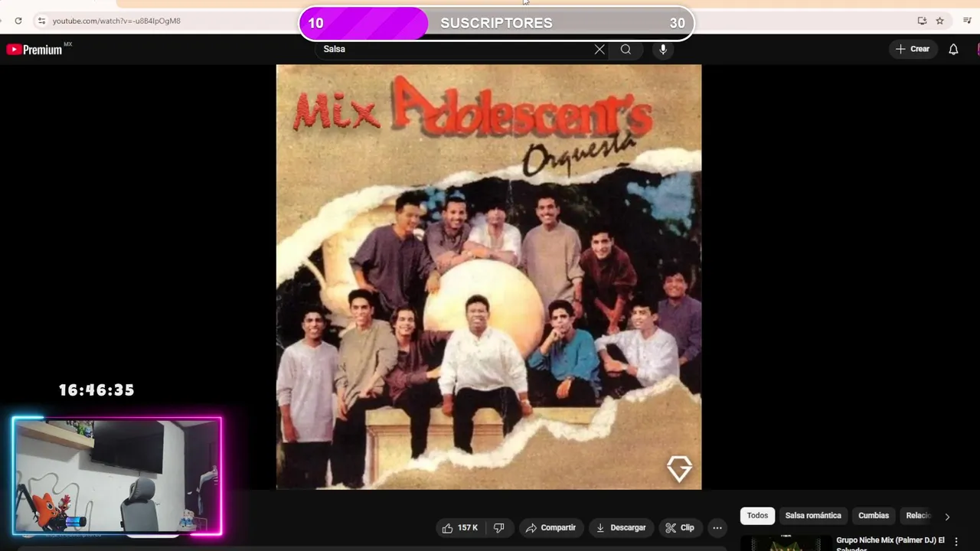Select the Cumbias chip

[x=874, y=516]
